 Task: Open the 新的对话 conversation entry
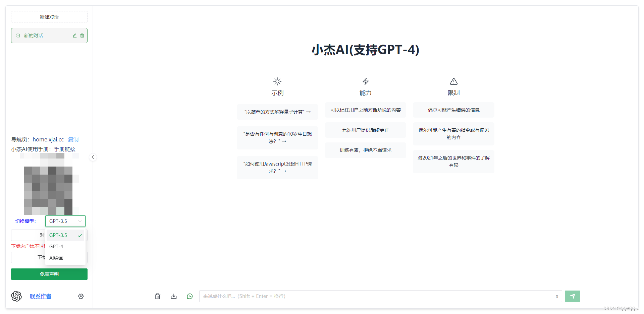coord(49,36)
